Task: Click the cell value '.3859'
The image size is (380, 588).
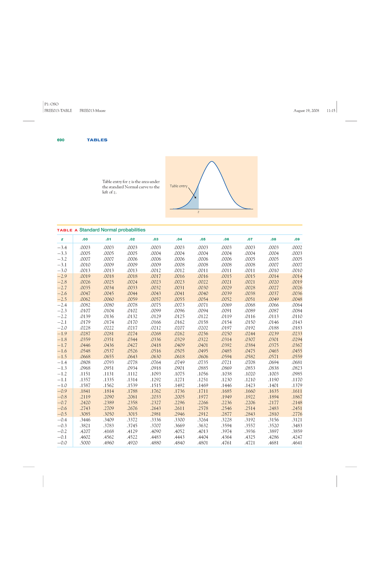Action: coord(297,431)
